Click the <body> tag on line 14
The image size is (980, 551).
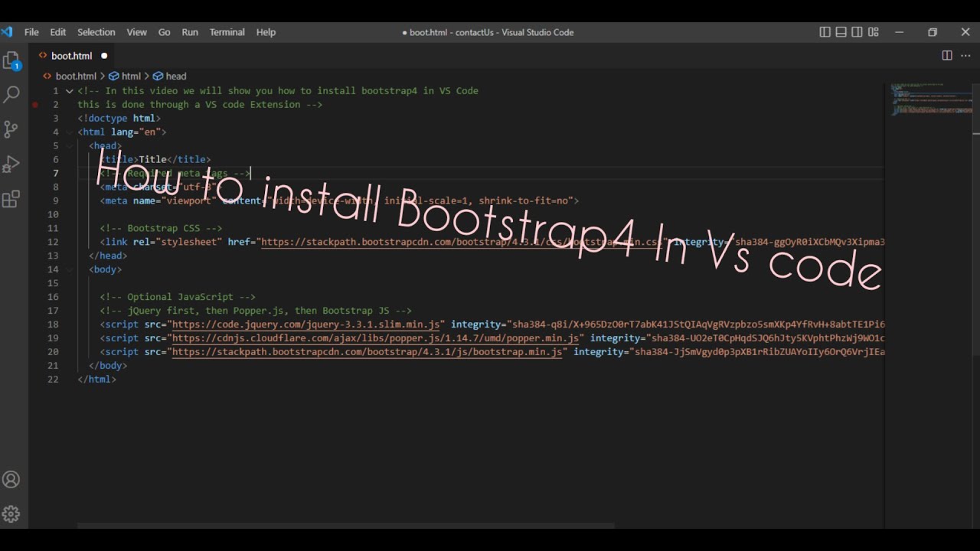[105, 269]
